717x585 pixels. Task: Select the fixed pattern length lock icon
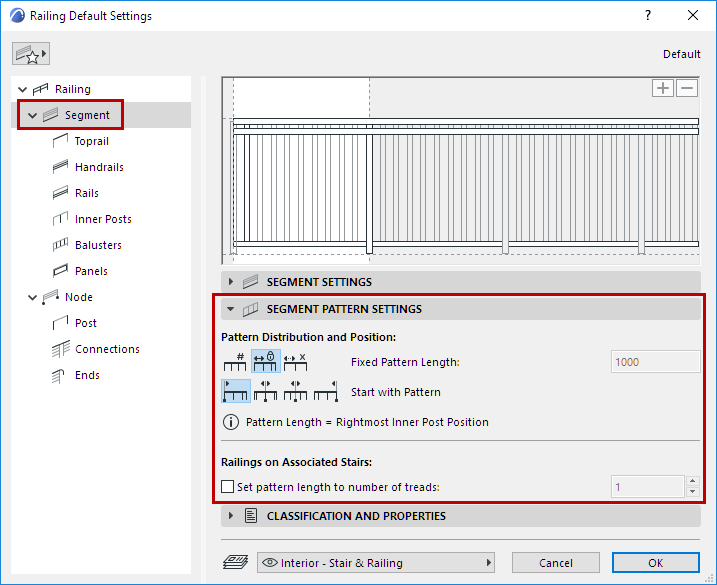click(265, 362)
